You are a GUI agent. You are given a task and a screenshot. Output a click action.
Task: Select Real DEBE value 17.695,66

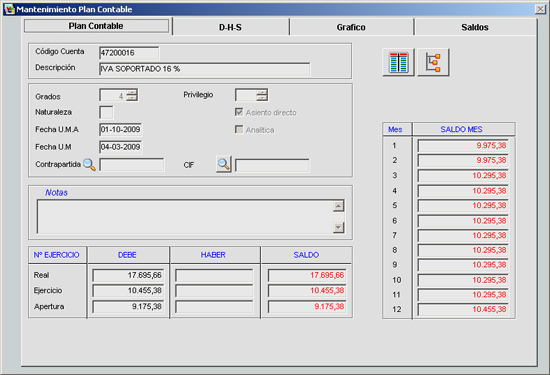(128, 275)
